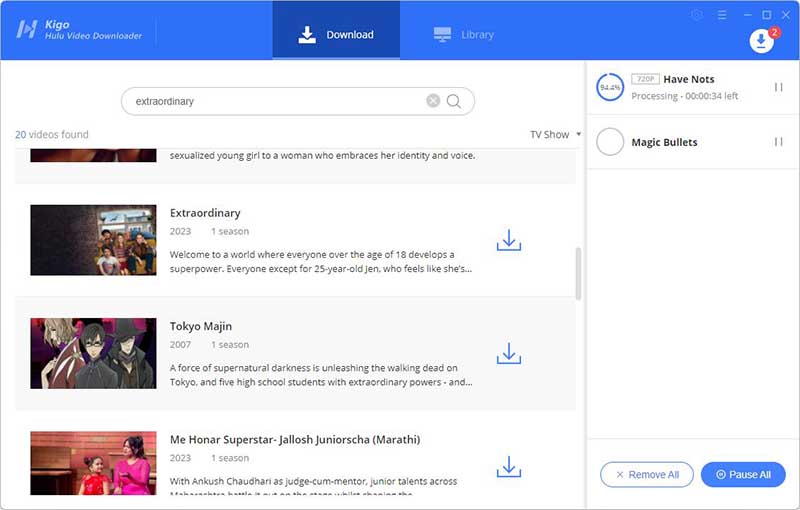Click the 2007 year under Tokyo Majin
The image size is (800, 510).
pyautogui.click(x=180, y=345)
